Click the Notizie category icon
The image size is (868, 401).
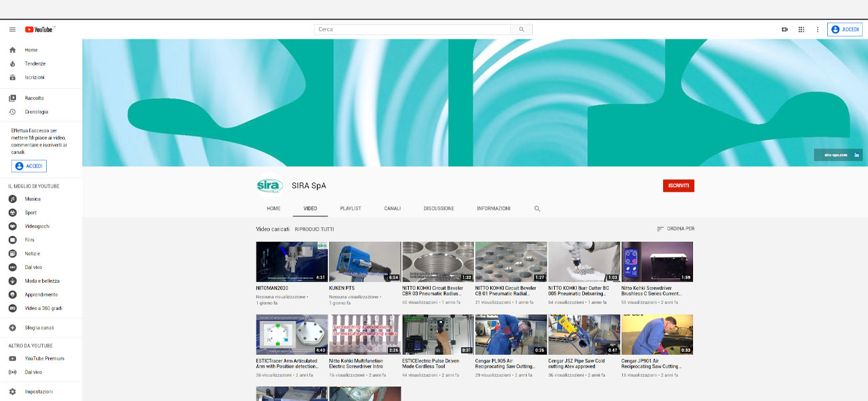click(12, 254)
